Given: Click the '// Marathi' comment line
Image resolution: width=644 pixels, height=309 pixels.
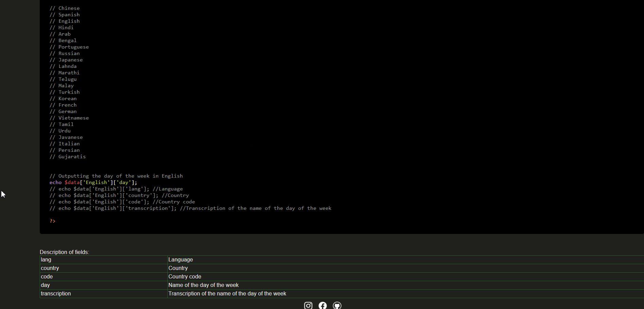Looking at the screenshot, I should 65,73.
